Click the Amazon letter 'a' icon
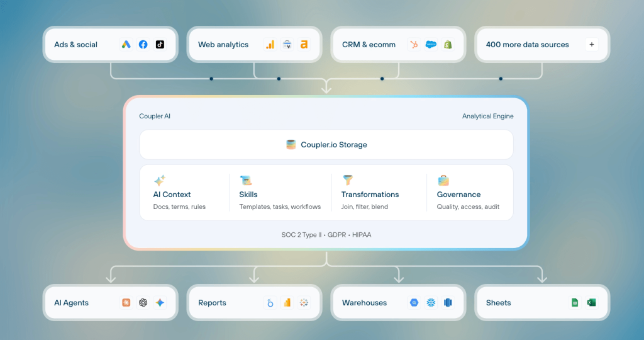Viewport: 644px width, 340px height. tap(304, 45)
